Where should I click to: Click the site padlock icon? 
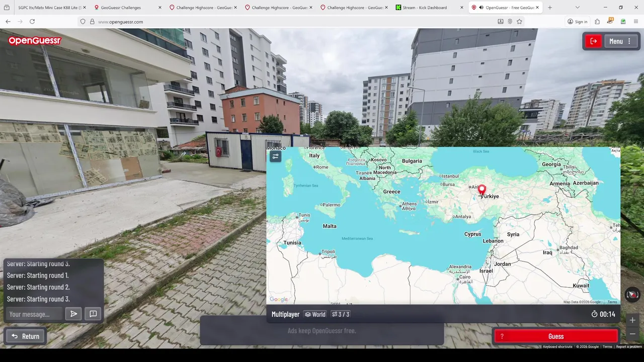click(92, 22)
